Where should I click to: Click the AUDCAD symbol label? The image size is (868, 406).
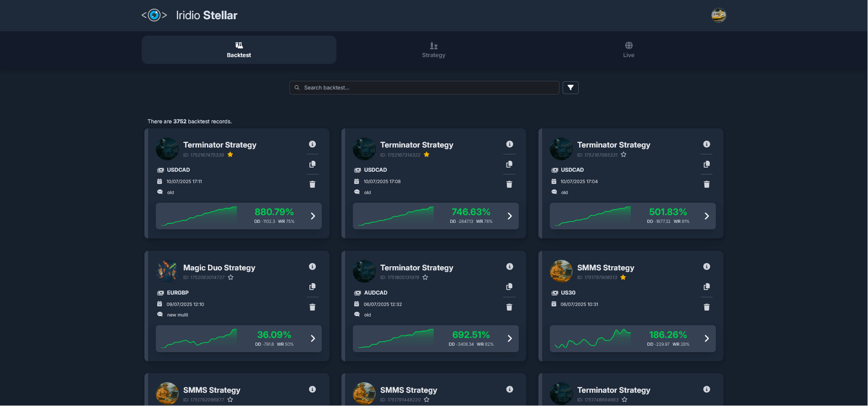[376, 293]
